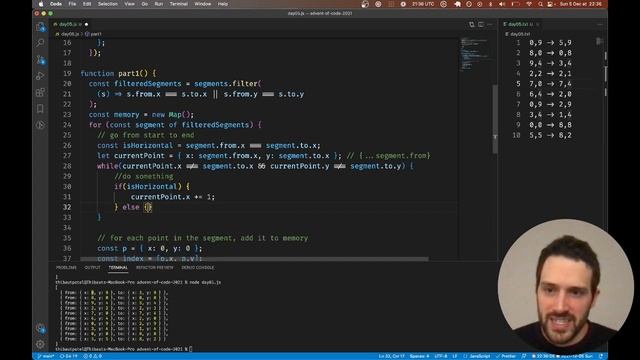The width and height of the screenshot is (640, 360).
Task: Open the JavaScript language mode selector
Action: coord(478,356)
